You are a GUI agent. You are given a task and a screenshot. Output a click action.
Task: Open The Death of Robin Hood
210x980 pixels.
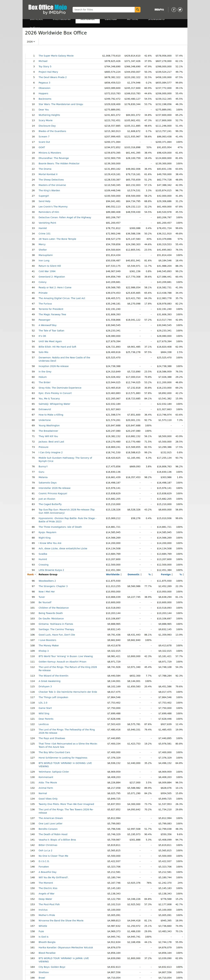pos(53,834)
